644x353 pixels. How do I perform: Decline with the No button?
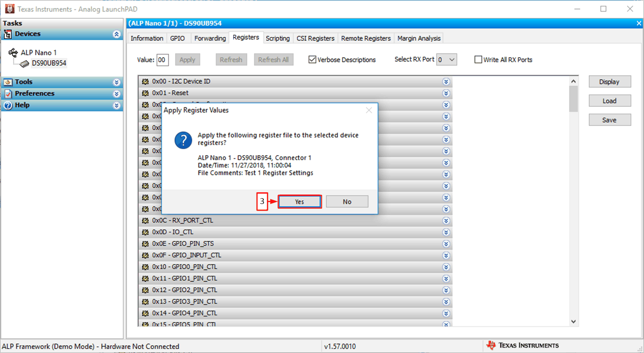click(347, 202)
